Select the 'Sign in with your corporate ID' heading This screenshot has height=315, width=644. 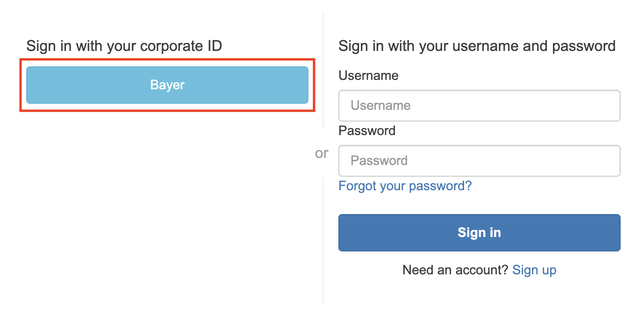124,46
